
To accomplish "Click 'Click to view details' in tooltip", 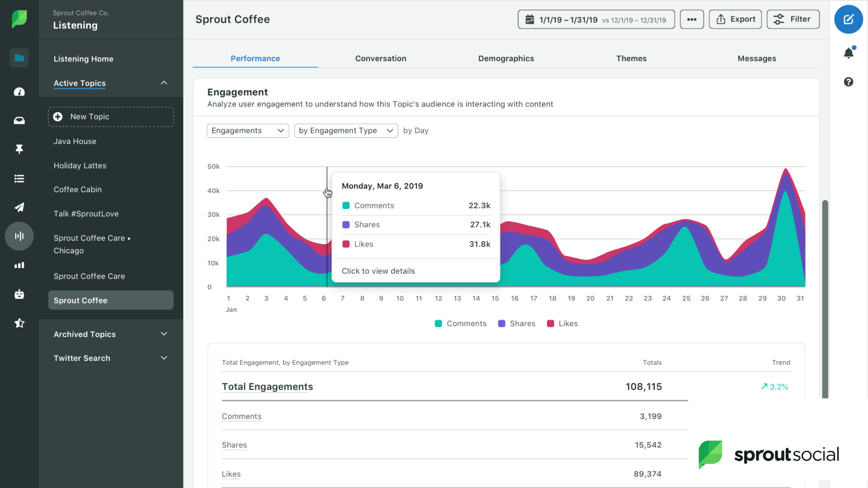I will coord(378,271).
